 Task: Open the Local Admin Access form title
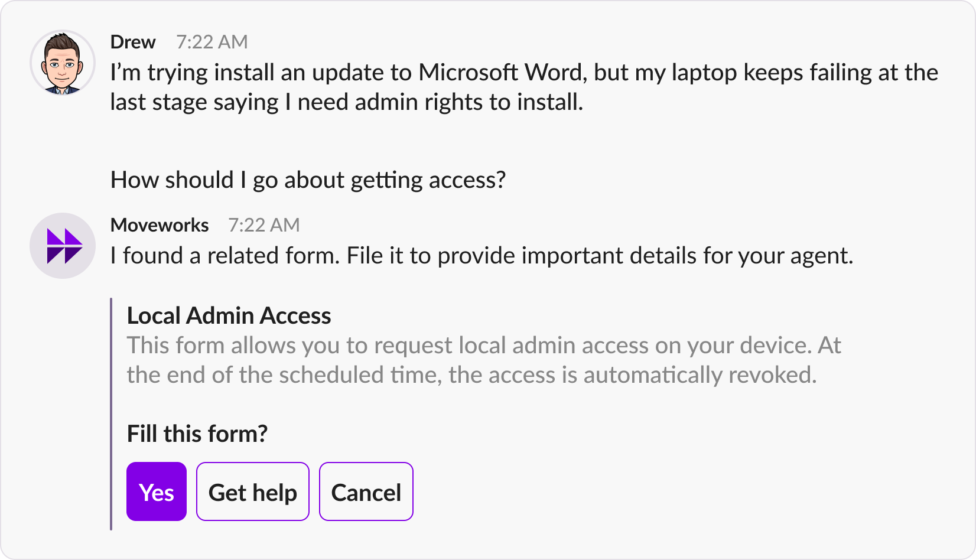229,315
